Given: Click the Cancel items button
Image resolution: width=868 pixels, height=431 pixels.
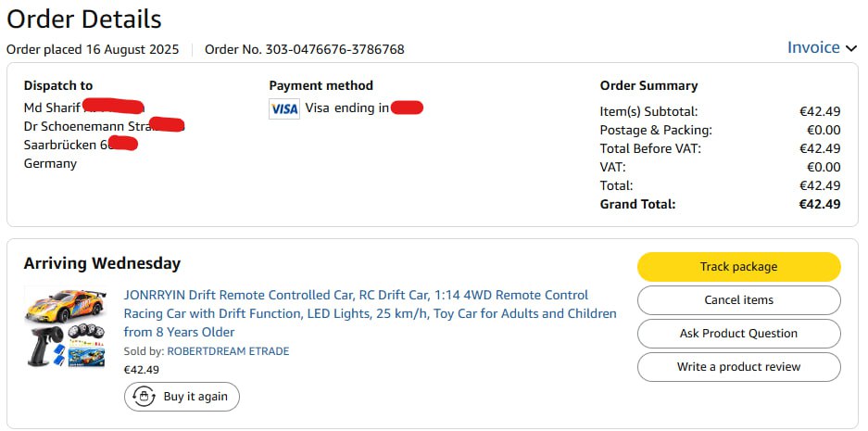Looking at the screenshot, I should pyautogui.click(x=738, y=300).
